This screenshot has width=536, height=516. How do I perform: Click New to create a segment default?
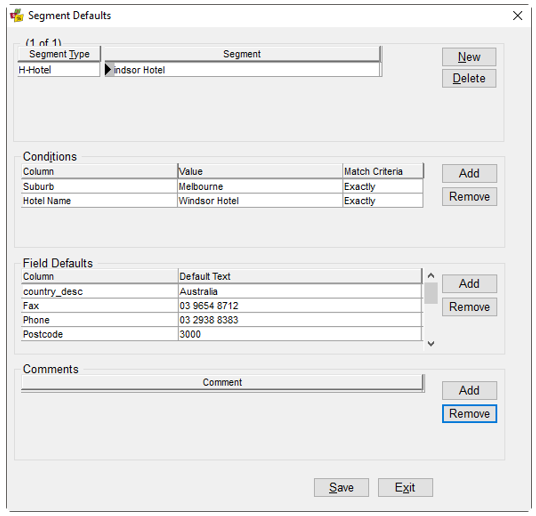tap(469, 57)
